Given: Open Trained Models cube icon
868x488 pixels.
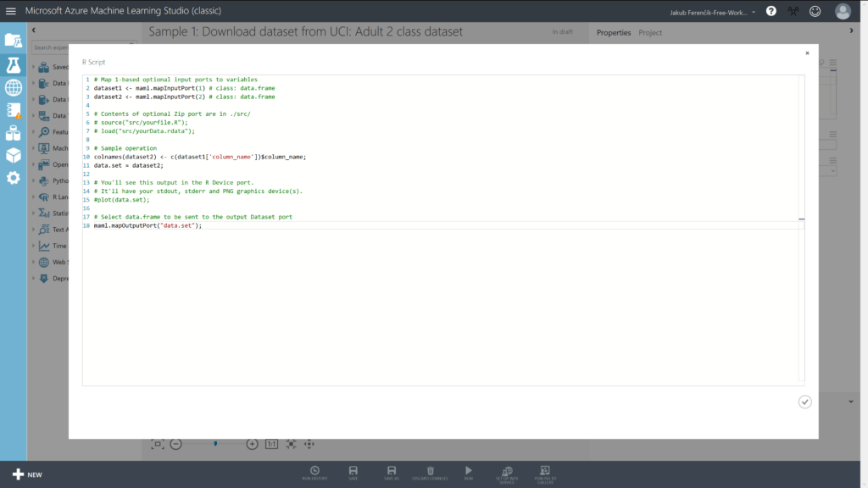Looking at the screenshot, I should pyautogui.click(x=13, y=155).
